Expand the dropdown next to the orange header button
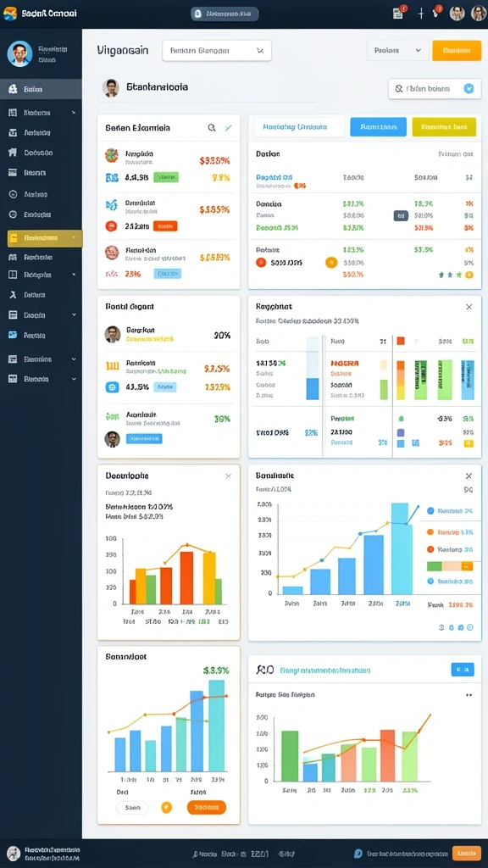Screen dimensions: 488x868 point(398,50)
